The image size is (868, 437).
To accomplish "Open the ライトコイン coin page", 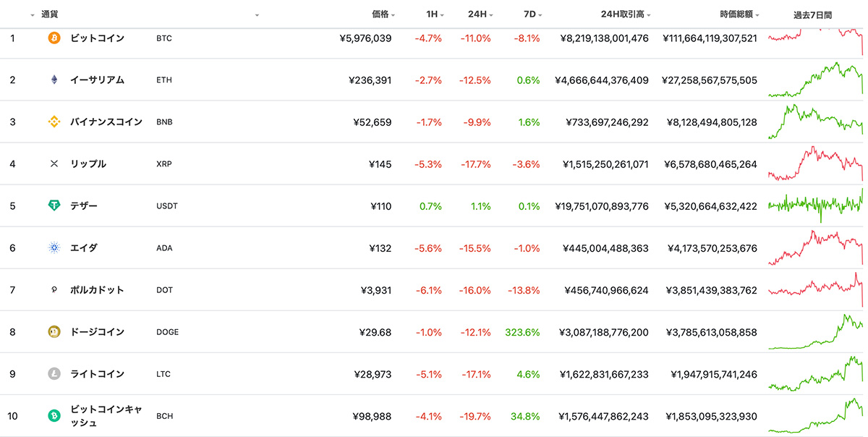I will click(97, 373).
